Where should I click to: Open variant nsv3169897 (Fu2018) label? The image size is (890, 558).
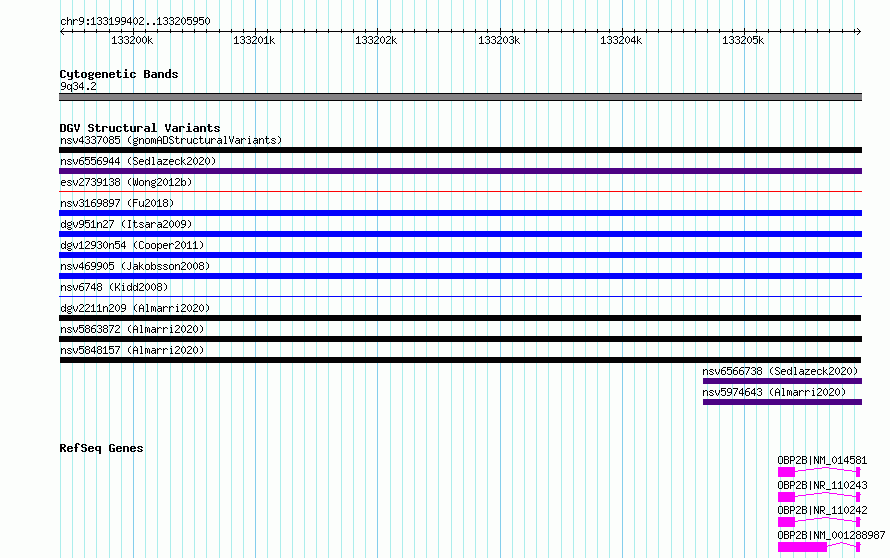click(x=117, y=203)
